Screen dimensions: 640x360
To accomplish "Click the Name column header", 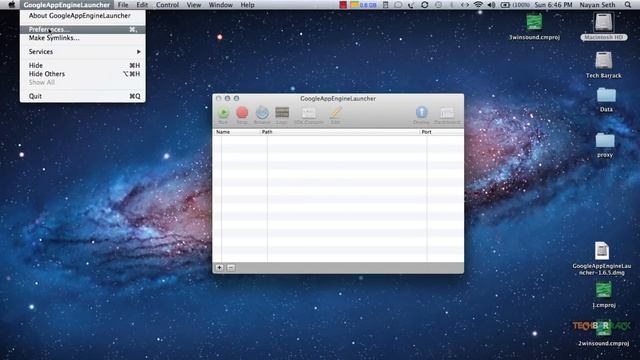I will pos(236,132).
